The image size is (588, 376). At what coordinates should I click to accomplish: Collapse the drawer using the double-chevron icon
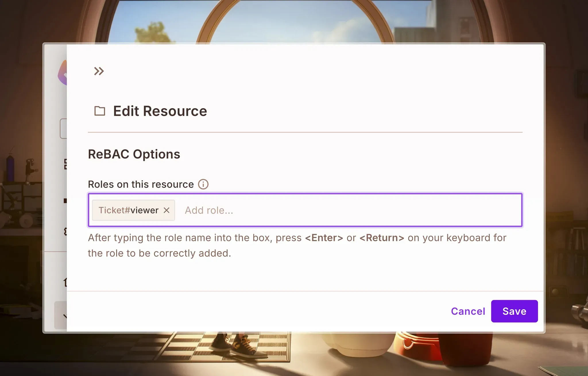point(99,71)
